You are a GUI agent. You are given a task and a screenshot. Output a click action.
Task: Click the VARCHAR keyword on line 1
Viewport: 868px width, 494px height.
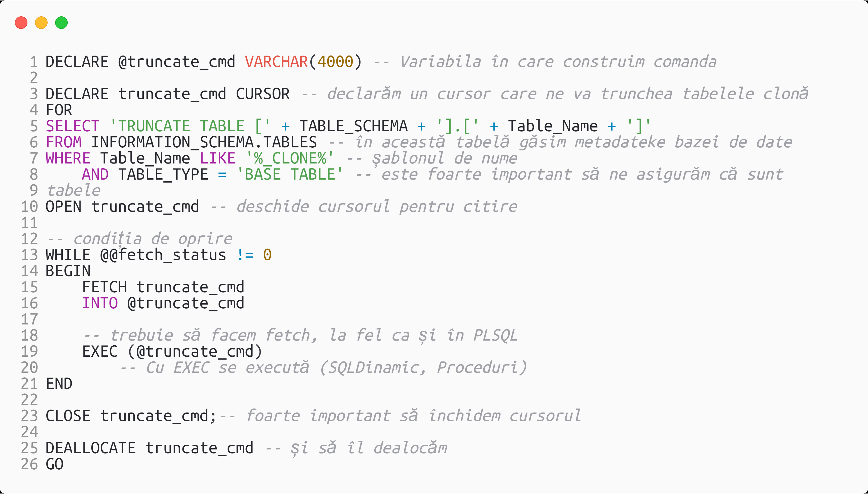(276, 62)
